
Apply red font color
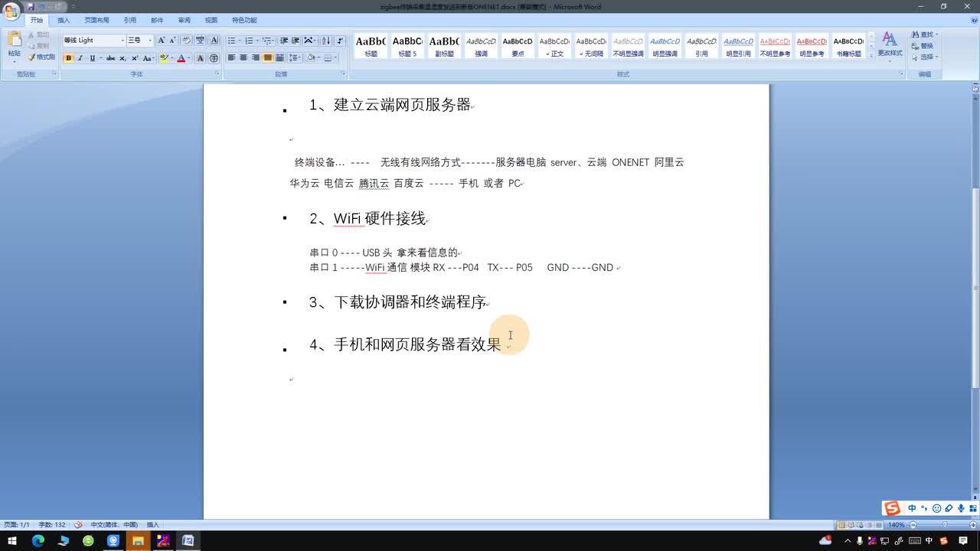pyautogui.click(x=181, y=58)
